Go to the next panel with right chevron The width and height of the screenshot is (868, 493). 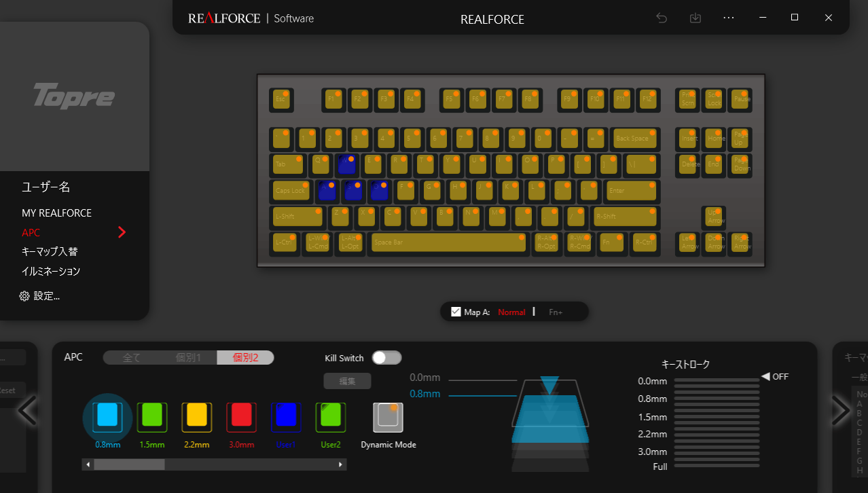840,410
